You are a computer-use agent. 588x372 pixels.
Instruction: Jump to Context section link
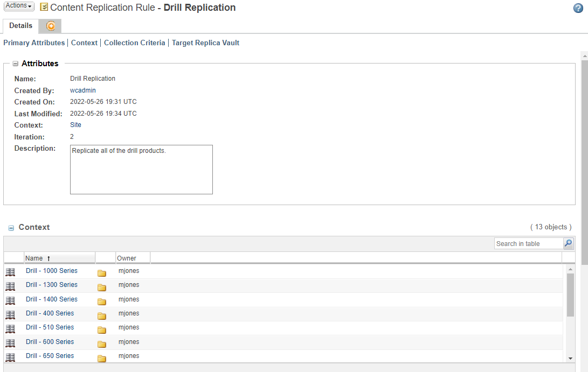coord(85,43)
